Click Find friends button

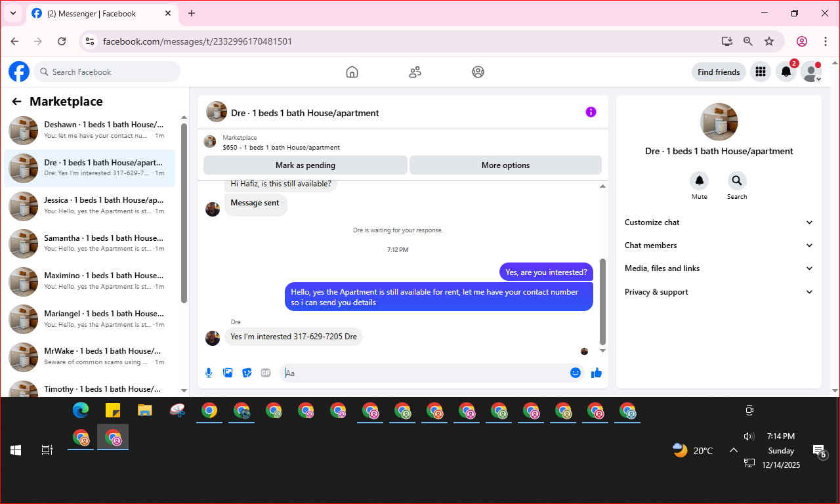tap(719, 72)
